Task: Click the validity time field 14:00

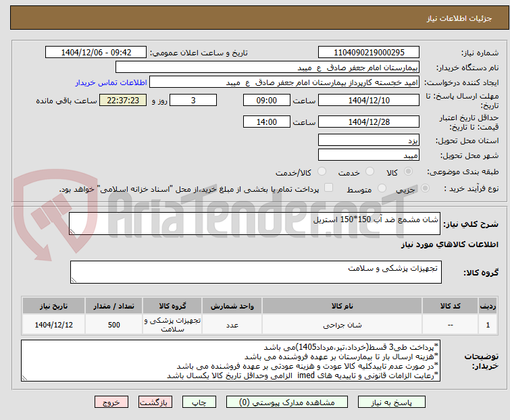Action: click(x=267, y=122)
